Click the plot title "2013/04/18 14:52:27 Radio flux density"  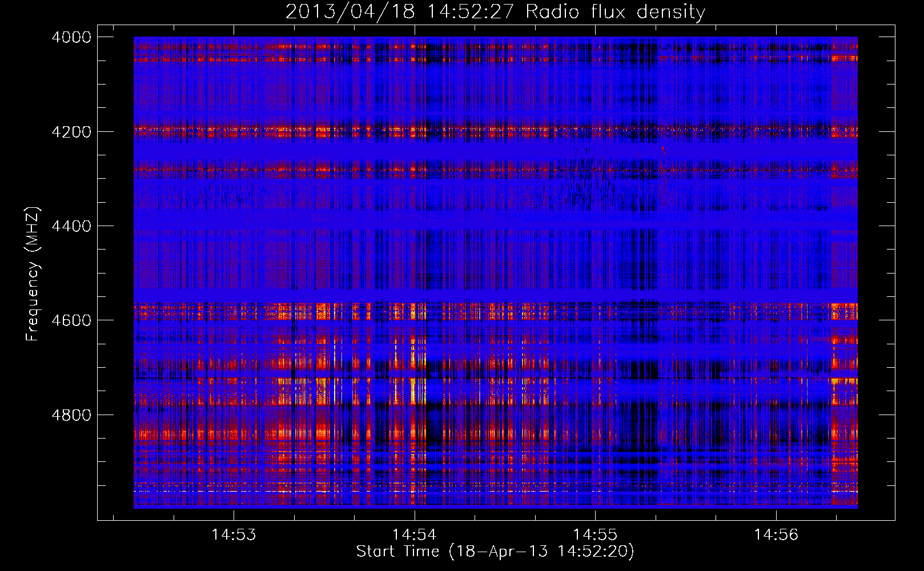[x=495, y=12]
